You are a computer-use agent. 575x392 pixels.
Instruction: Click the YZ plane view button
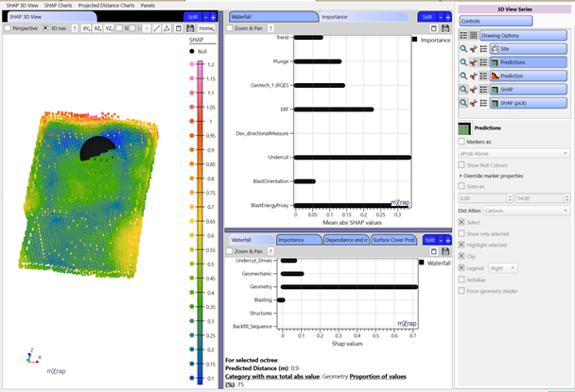(110, 28)
